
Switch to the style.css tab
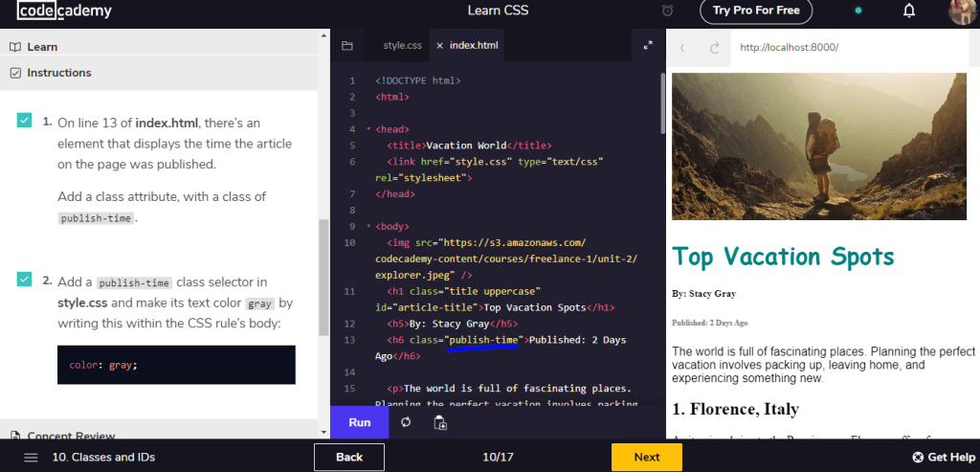403,46
